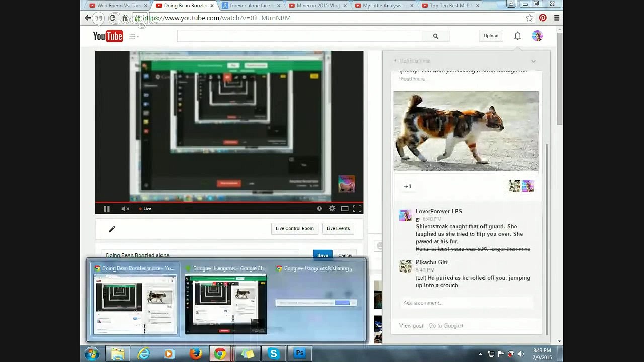Click the Upload button
Viewport: 644px width, 362px height.
[491, 36]
